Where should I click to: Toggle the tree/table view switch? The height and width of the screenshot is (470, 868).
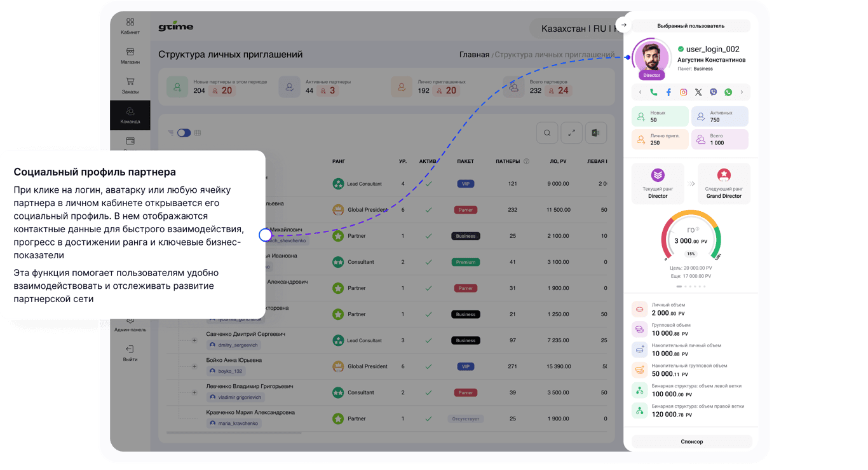point(184,133)
